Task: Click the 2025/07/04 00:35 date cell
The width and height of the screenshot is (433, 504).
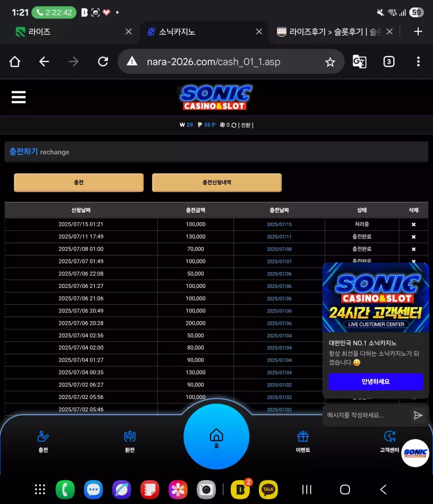Action: tap(81, 373)
